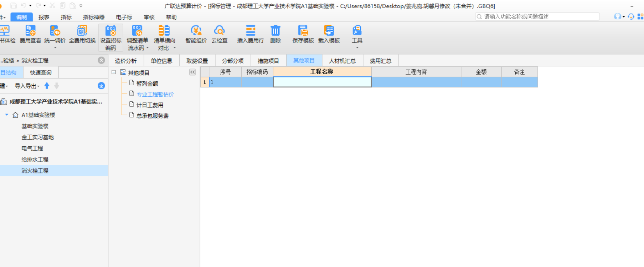
Task: Collapse the breadcrumb panel chevron button
Action: (x=101, y=60)
